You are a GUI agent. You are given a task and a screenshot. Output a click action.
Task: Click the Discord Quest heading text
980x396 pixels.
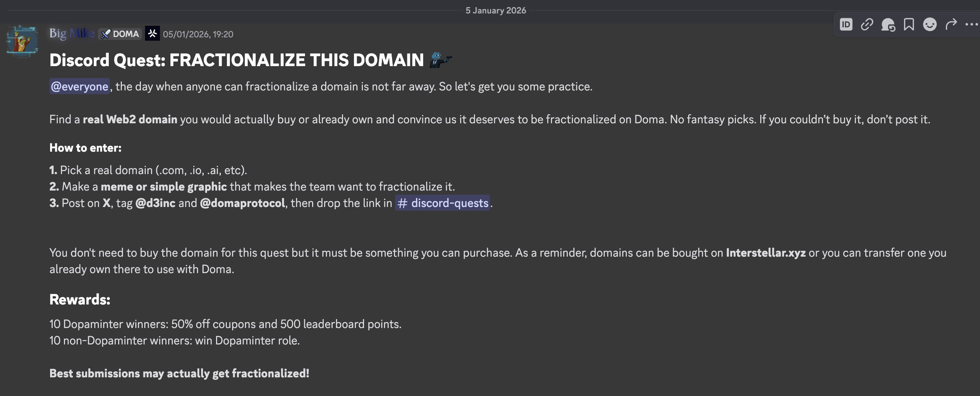click(x=236, y=60)
